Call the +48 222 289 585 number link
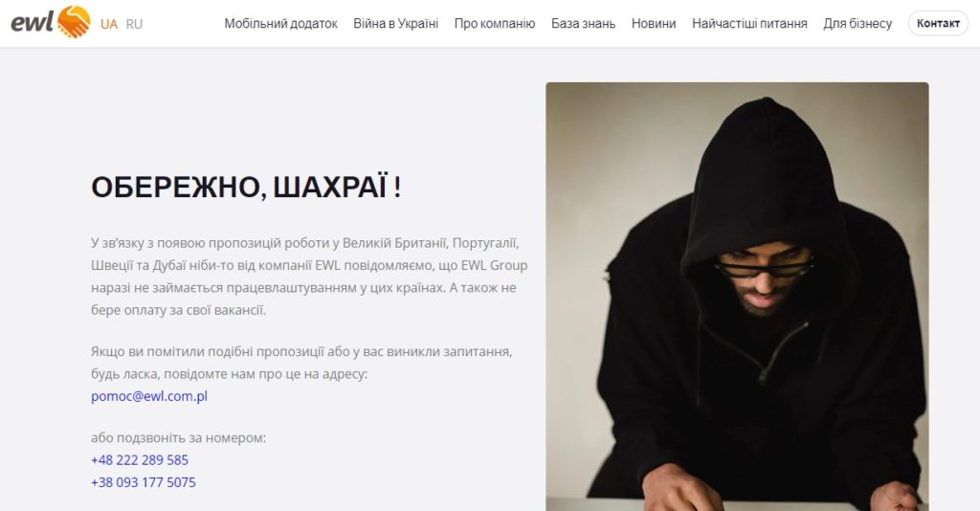980x511 pixels. coord(140,459)
